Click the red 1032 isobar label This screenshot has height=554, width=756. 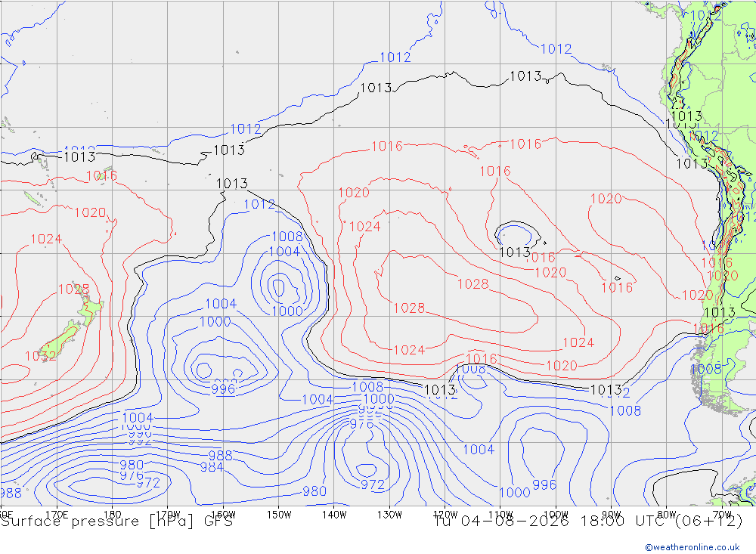pyautogui.click(x=41, y=356)
